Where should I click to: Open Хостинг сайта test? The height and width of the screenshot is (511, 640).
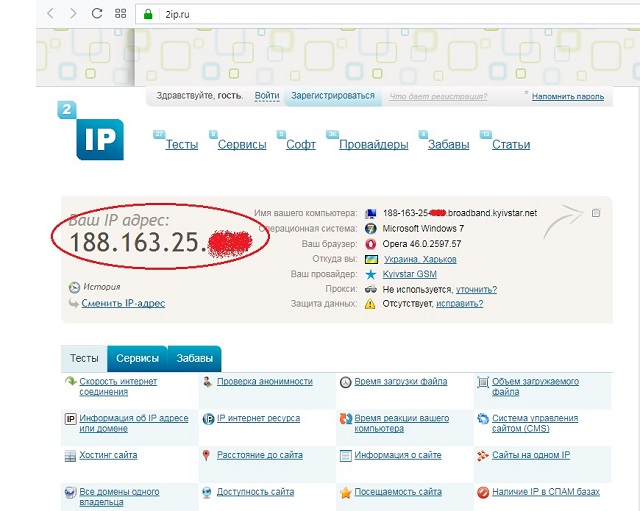click(x=108, y=455)
